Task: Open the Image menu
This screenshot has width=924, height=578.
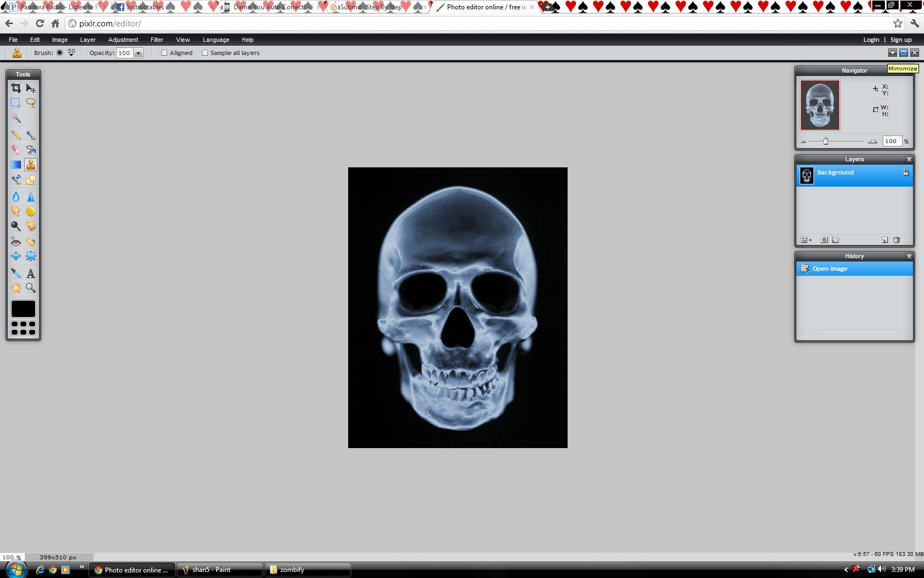Action: coord(60,40)
